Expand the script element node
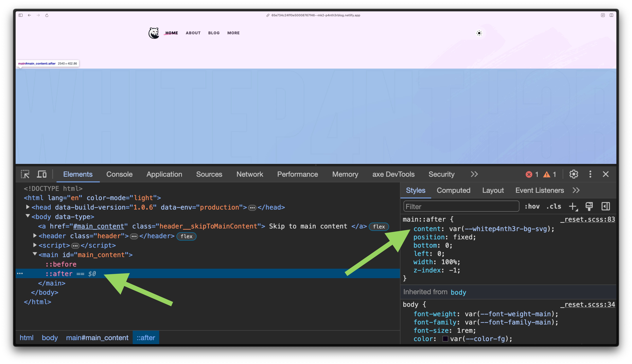This screenshot has width=632, height=364. [35, 245]
